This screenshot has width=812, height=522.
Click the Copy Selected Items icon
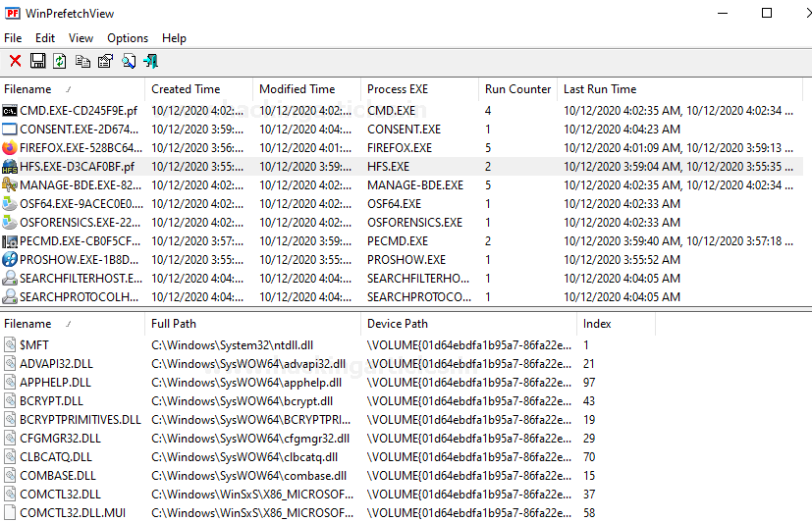[82, 61]
